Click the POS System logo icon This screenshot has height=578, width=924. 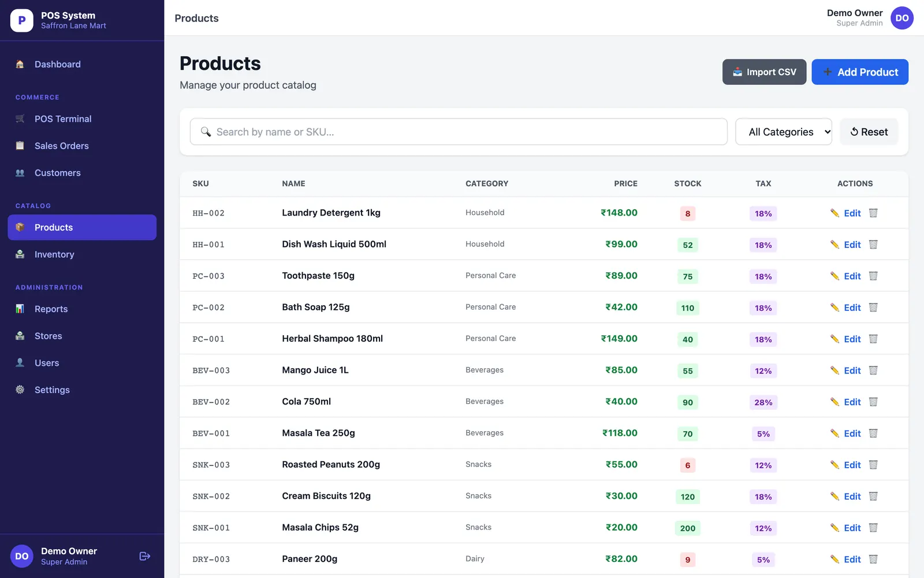[x=22, y=20]
